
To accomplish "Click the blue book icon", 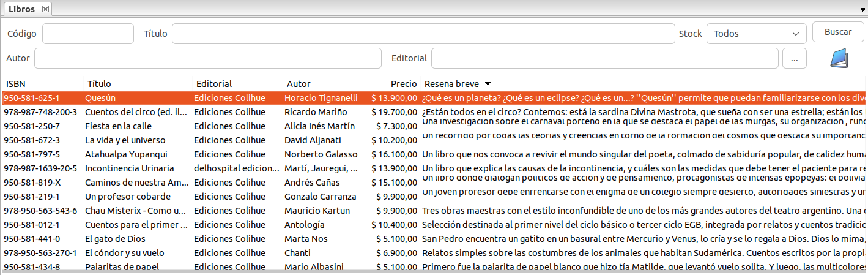I will [x=839, y=58].
